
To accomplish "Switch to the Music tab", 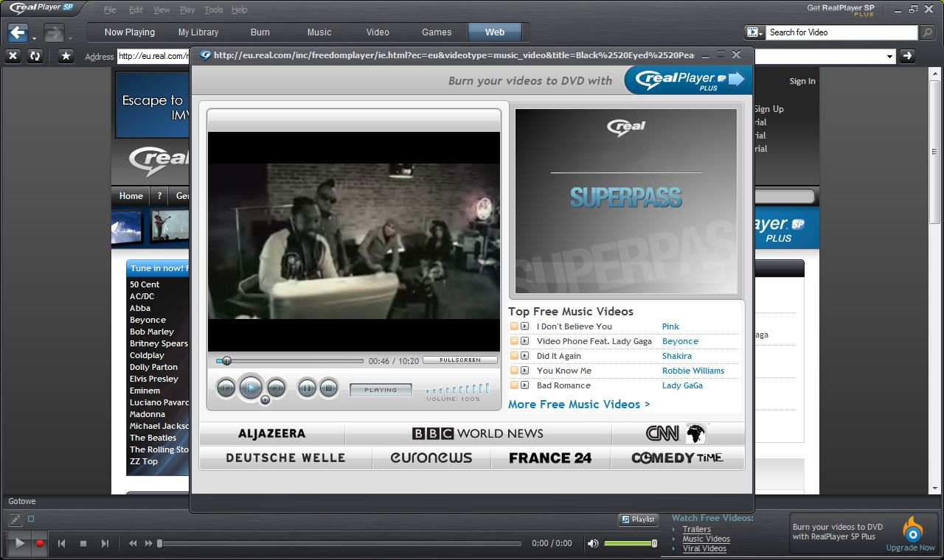I will point(319,32).
